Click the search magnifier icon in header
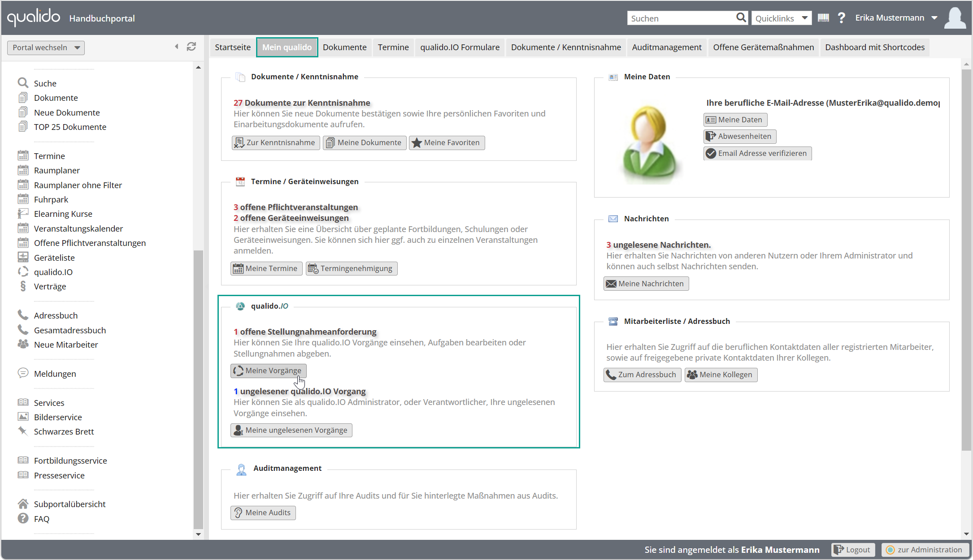 [x=741, y=18]
